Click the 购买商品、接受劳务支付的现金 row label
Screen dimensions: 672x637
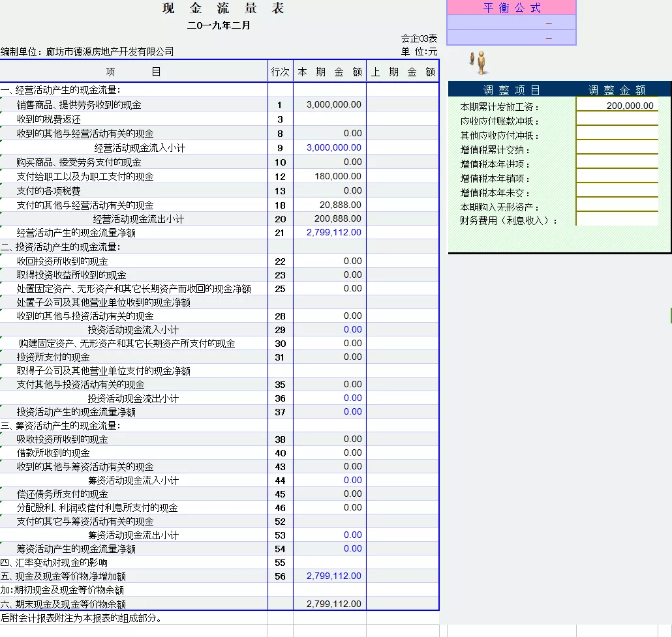point(79,162)
